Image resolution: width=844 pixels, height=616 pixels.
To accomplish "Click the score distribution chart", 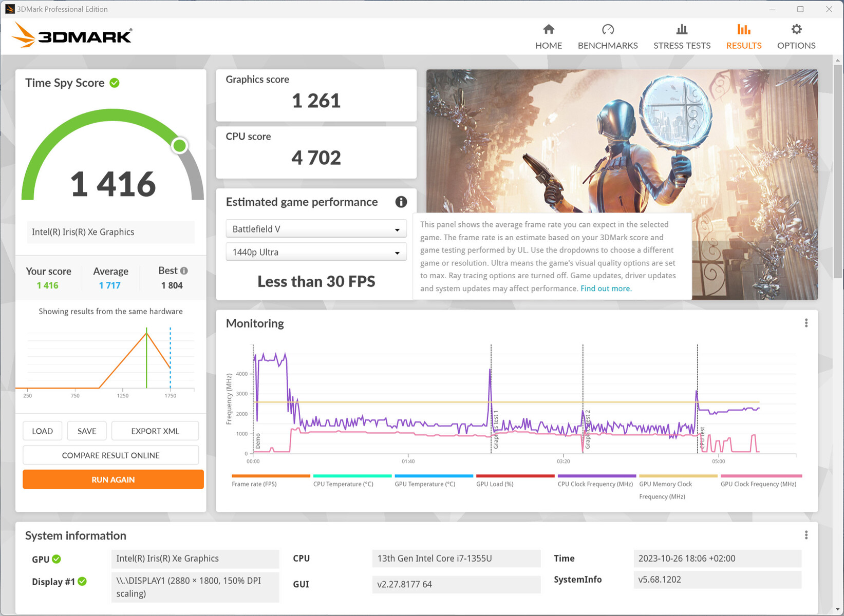I will (105, 362).
